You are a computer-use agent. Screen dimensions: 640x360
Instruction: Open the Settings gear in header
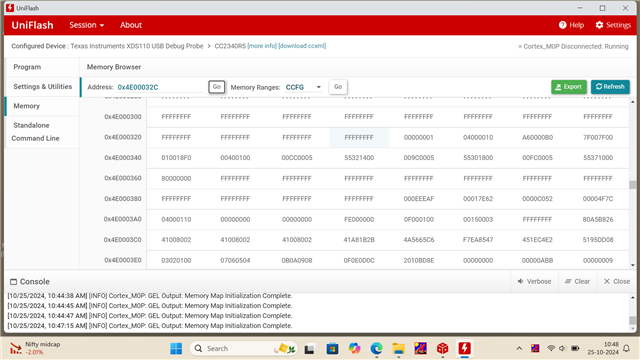coord(613,25)
